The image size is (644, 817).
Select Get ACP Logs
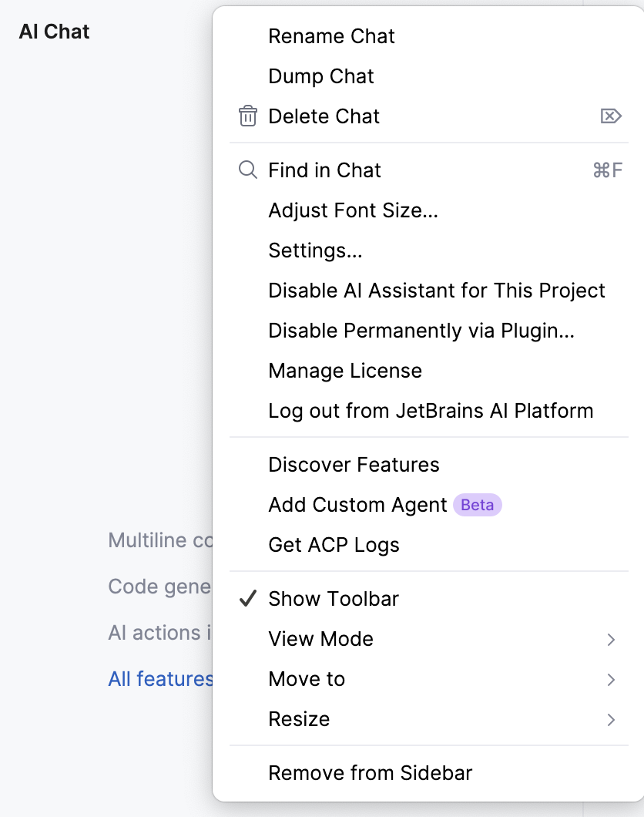(334, 544)
